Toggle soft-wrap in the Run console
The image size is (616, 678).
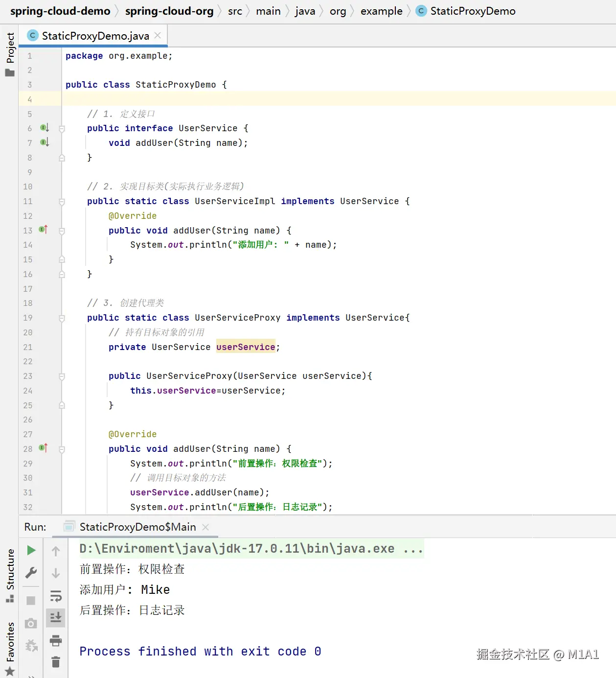pos(56,596)
